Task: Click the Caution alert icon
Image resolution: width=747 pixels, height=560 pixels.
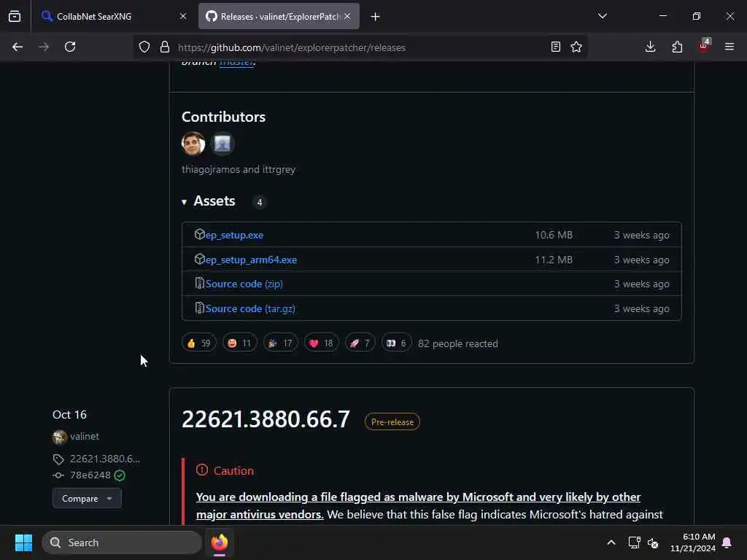Action: click(202, 470)
